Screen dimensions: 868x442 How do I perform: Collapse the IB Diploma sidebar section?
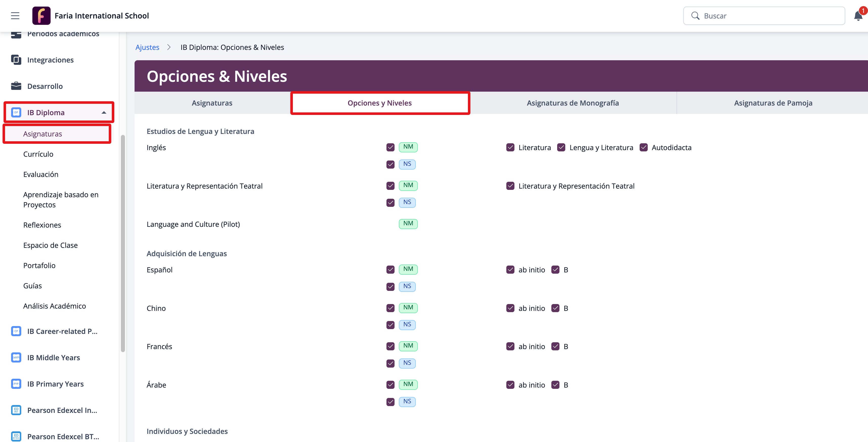tap(104, 113)
